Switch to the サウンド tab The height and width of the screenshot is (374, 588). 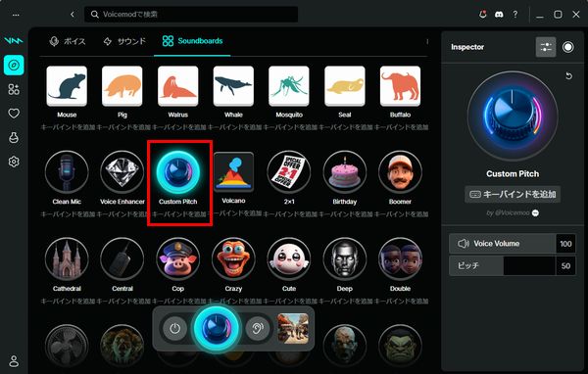pos(124,41)
